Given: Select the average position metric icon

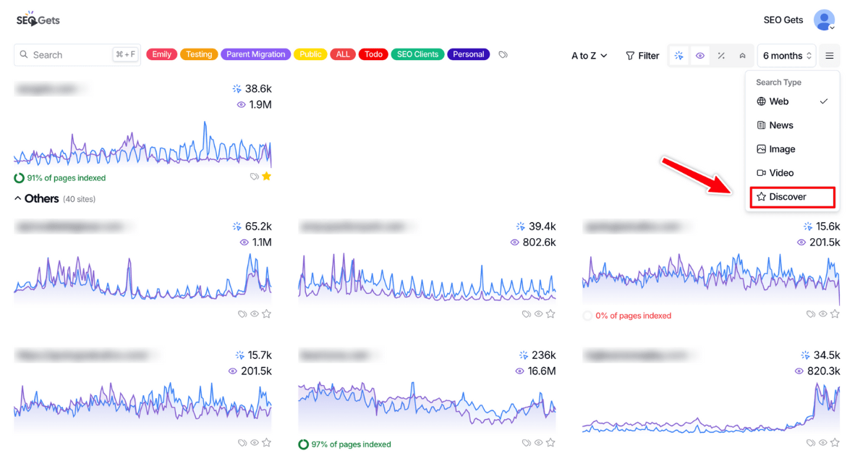Looking at the screenshot, I should pyautogui.click(x=741, y=55).
